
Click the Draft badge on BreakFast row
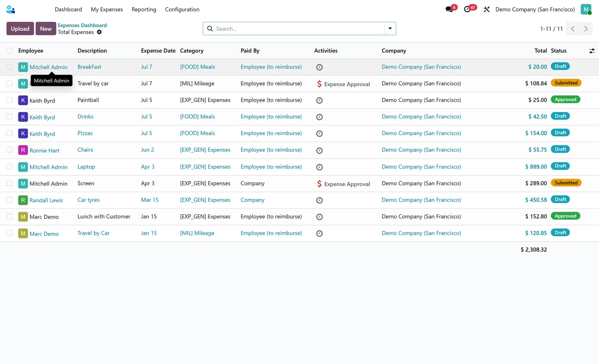coord(560,66)
